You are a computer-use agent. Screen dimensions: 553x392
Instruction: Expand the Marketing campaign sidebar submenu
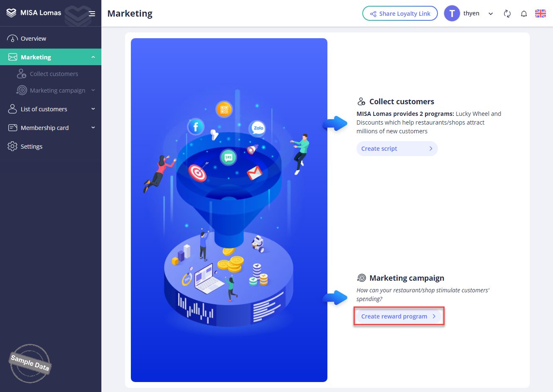(93, 91)
